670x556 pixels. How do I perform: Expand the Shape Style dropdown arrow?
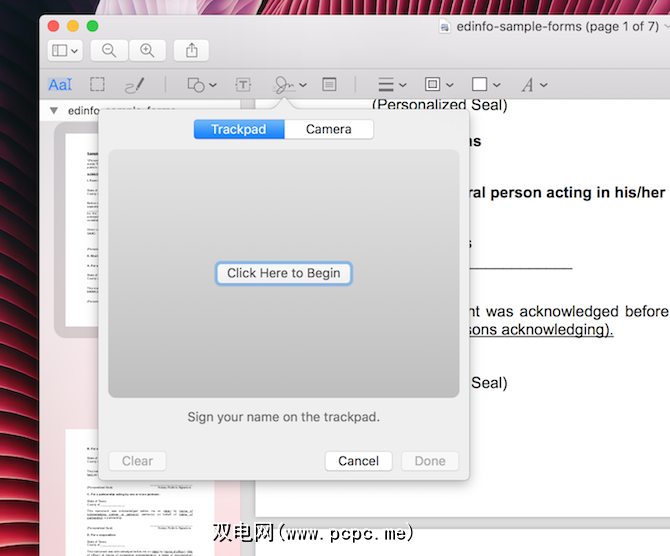403,85
